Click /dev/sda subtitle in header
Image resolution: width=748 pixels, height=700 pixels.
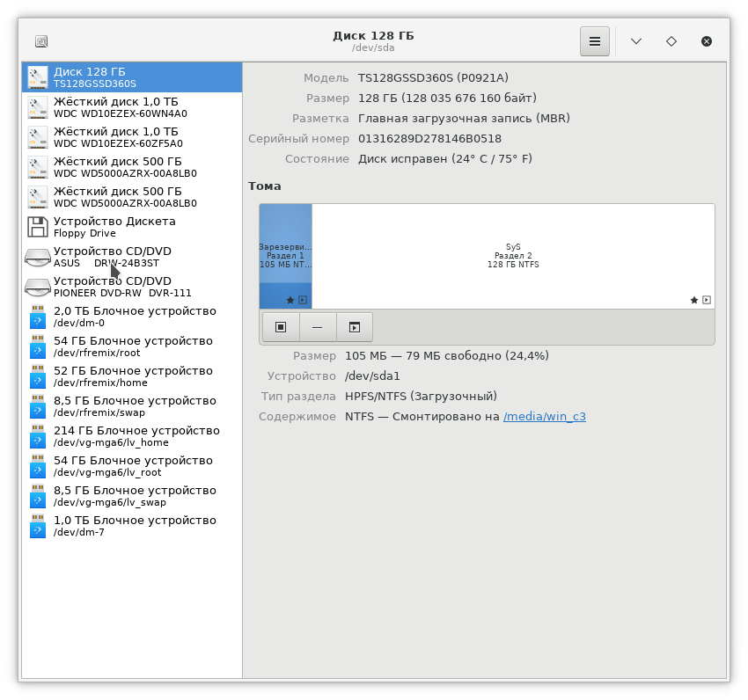point(373,47)
